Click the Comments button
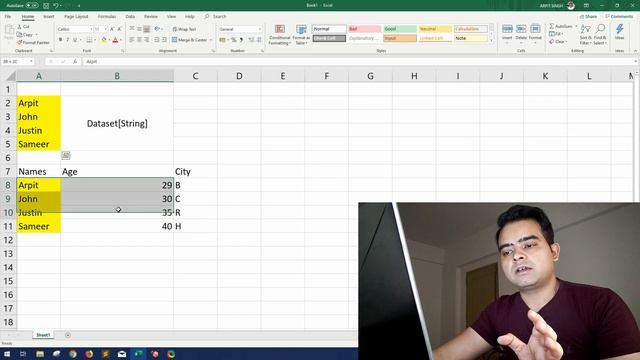This screenshot has width=640, height=360. tap(619, 17)
